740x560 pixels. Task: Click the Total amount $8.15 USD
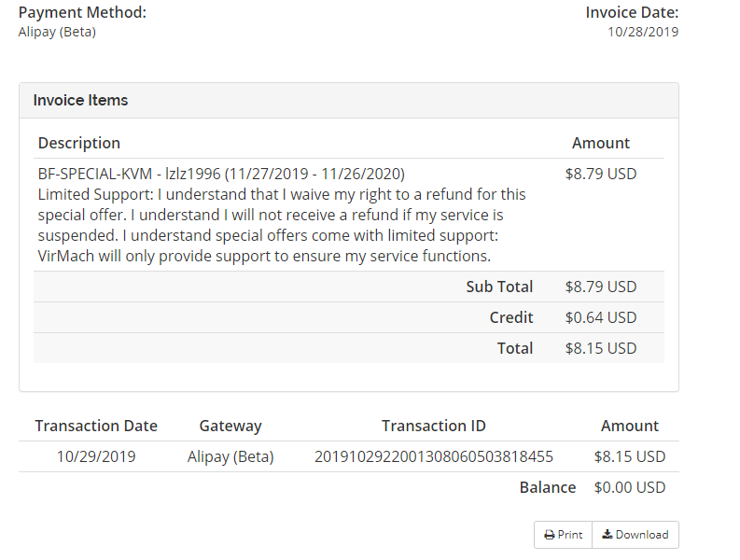[x=601, y=348]
